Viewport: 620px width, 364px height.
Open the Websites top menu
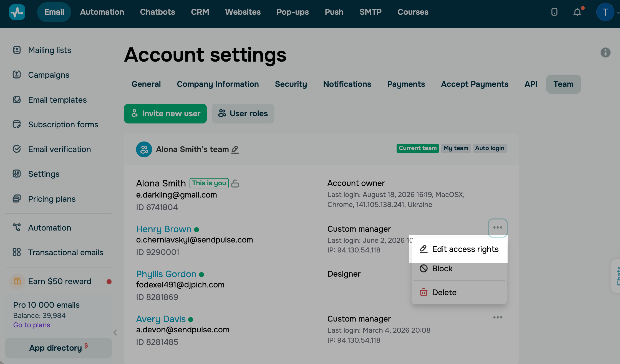click(243, 12)
